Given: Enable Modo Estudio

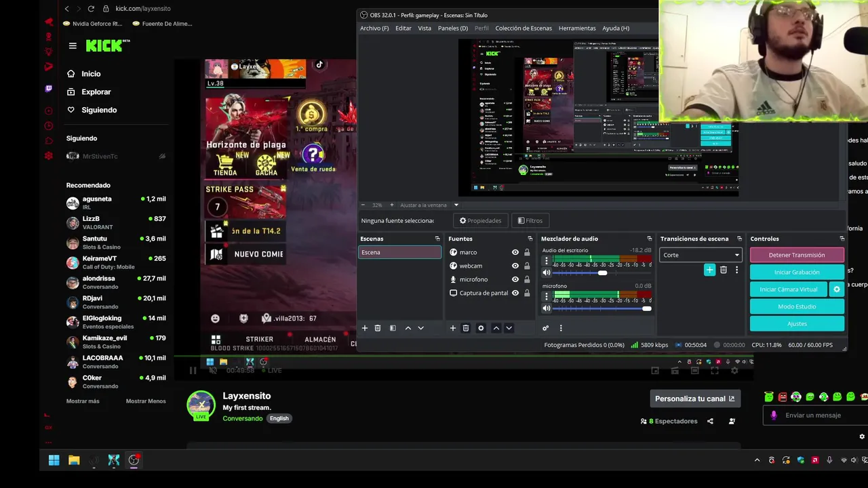Looking at the screenshot, I should 797,306.
